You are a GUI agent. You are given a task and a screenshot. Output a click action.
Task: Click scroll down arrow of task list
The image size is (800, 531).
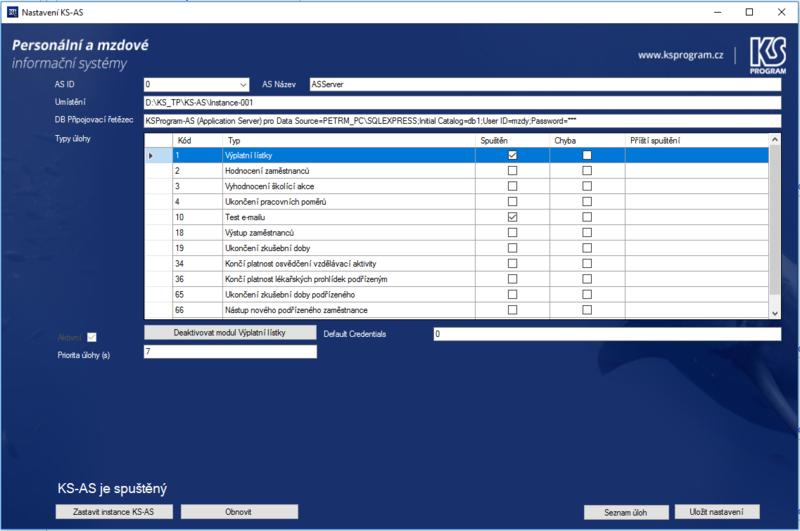pyautogui.click(x=774, y=313)
